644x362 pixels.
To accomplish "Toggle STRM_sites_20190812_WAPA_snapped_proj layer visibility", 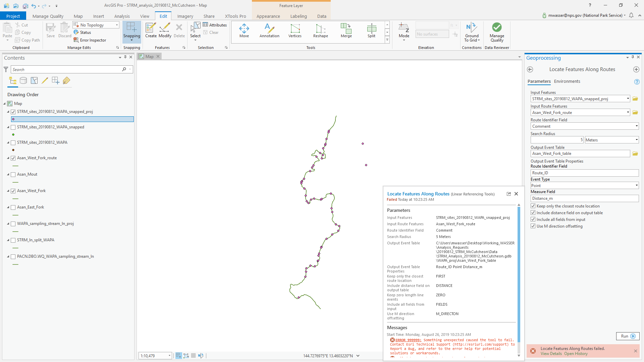I will click(13, 112).
